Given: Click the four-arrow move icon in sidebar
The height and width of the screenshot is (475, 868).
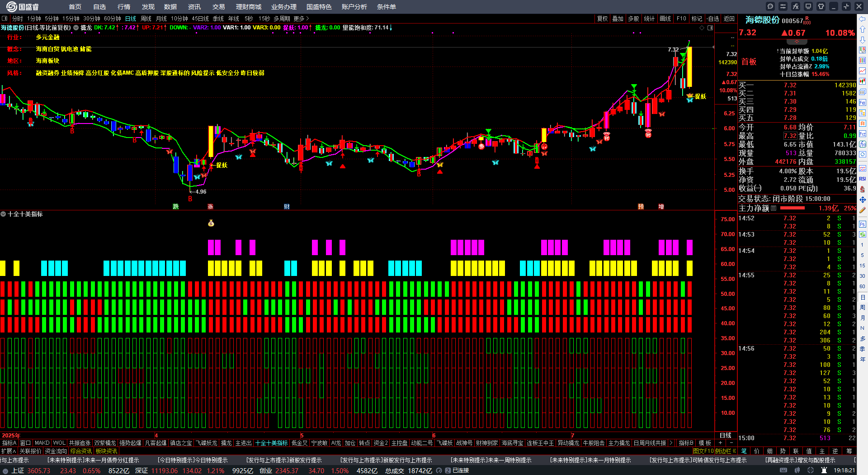Looking at the screenshot, I should [x=863, y=199].
